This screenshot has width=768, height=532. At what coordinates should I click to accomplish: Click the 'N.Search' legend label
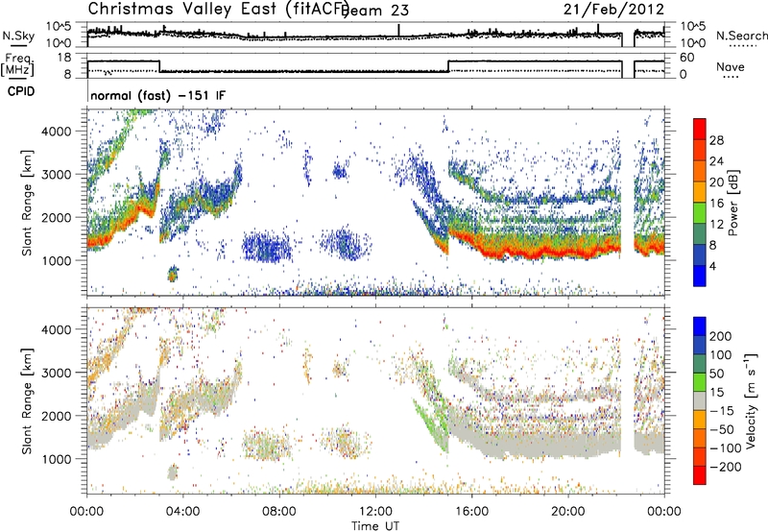coord(741,36)
